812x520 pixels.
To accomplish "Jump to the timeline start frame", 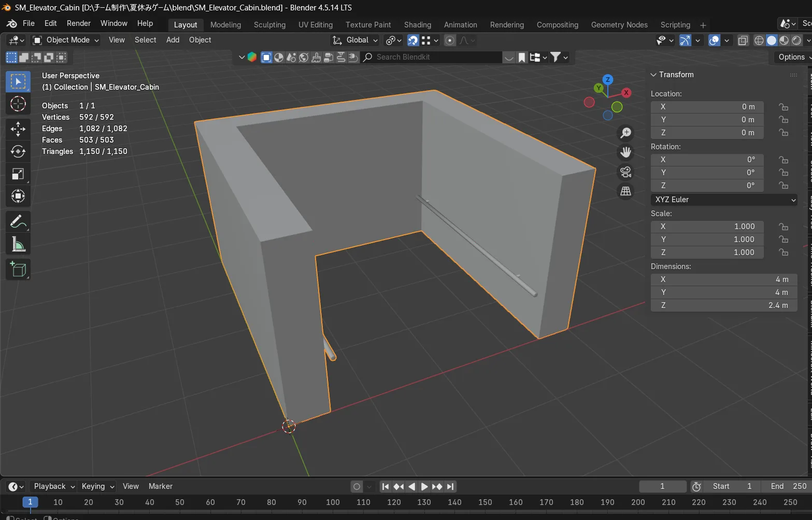I will (385, 486).
